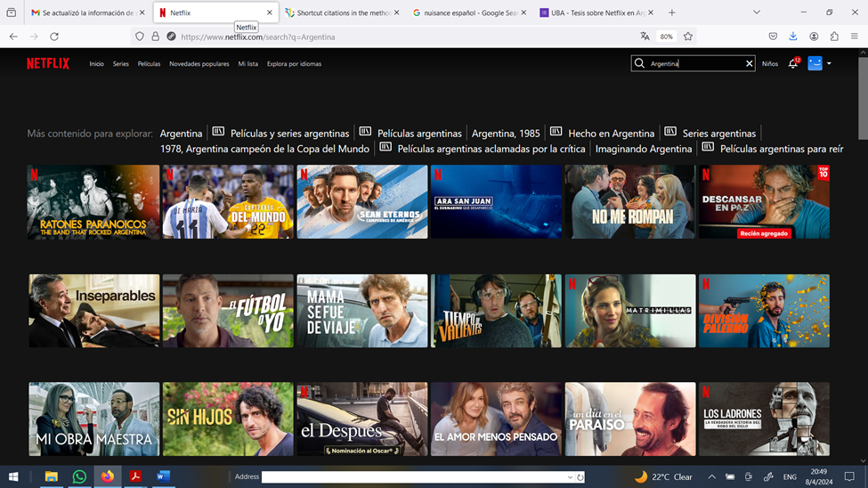Click the tracking protection shield icon
Screen dimensions: 868x488
pos(140,37)
